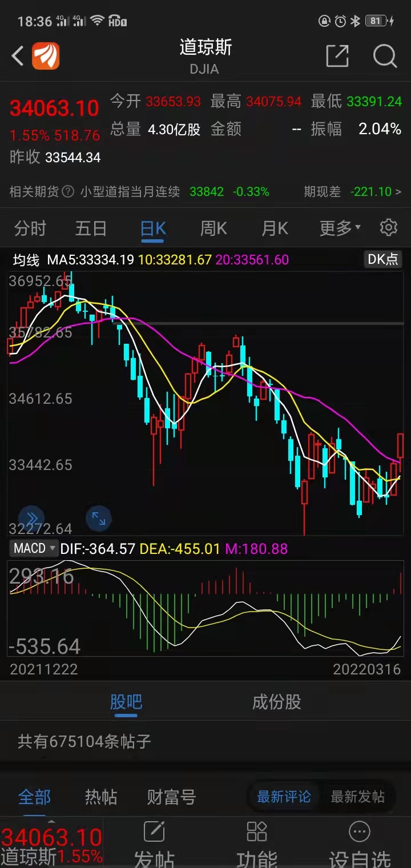Tap the 均线 moving average label

(26, 260)
